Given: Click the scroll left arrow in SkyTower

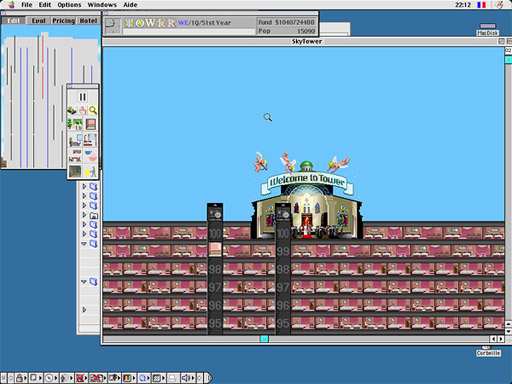Looking at the screenshot, I should [x=493, y=339].
